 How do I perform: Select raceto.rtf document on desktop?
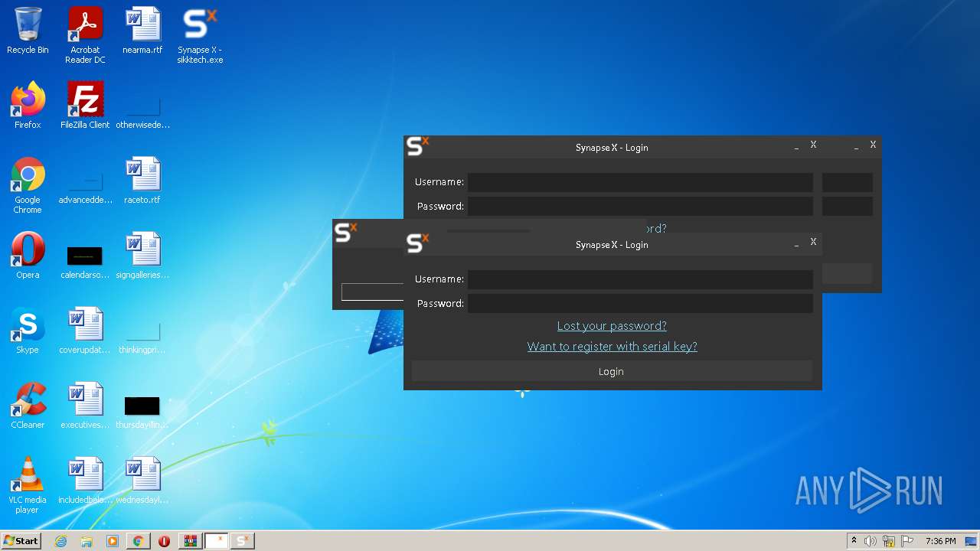coord(142,181)
